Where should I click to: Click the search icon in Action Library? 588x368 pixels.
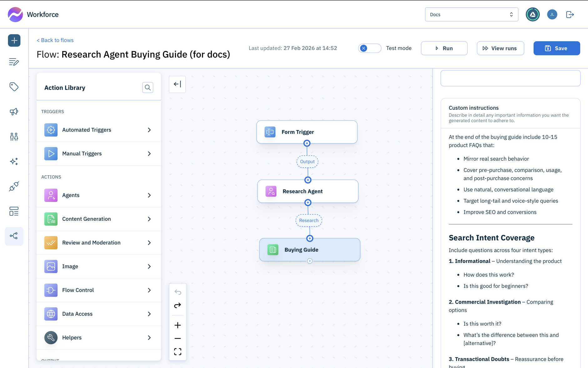148,88
